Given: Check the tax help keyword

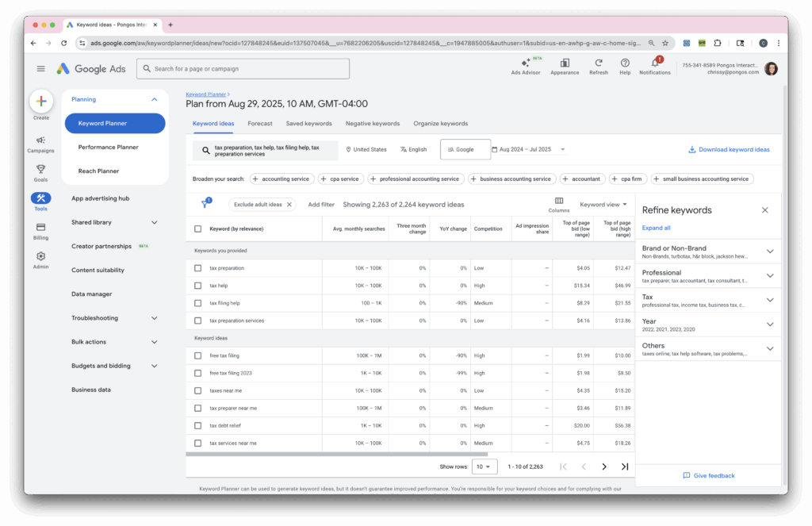Looking at the screenshot, I should tap(197, 286).
